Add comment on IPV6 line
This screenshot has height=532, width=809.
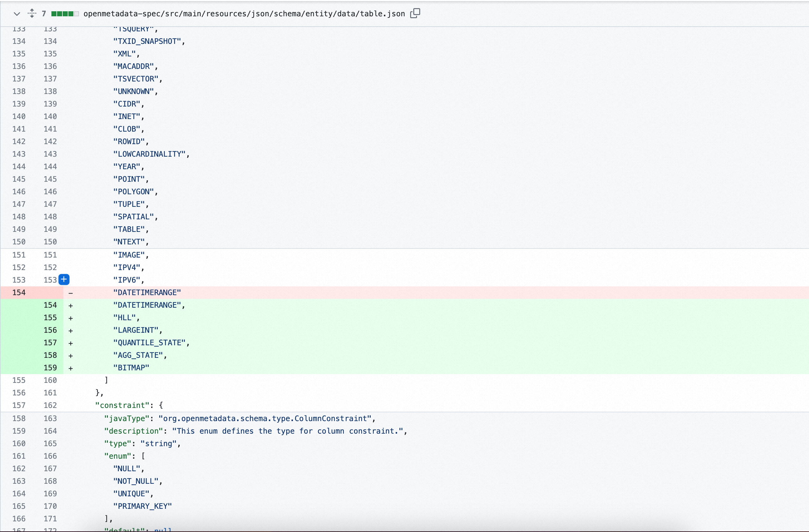(64, 279)
